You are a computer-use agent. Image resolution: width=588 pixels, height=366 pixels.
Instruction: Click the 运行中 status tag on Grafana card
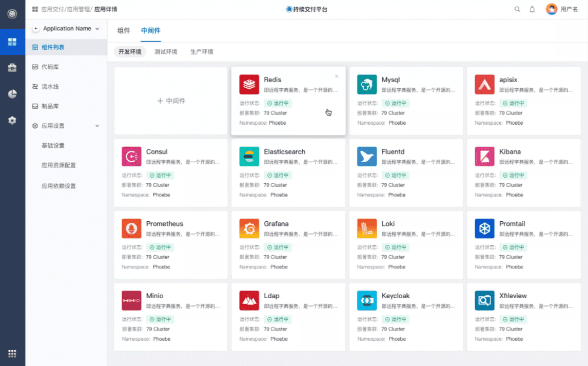(278, 247)
